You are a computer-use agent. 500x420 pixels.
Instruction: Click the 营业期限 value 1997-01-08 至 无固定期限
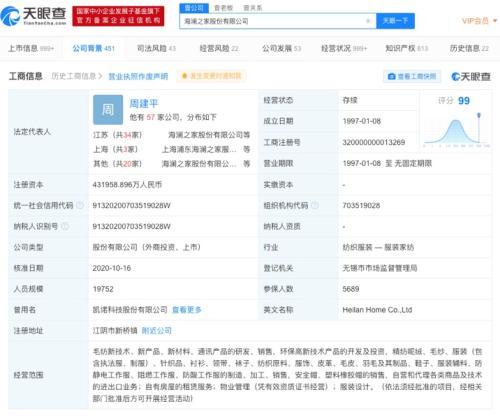tap(387, 163)
